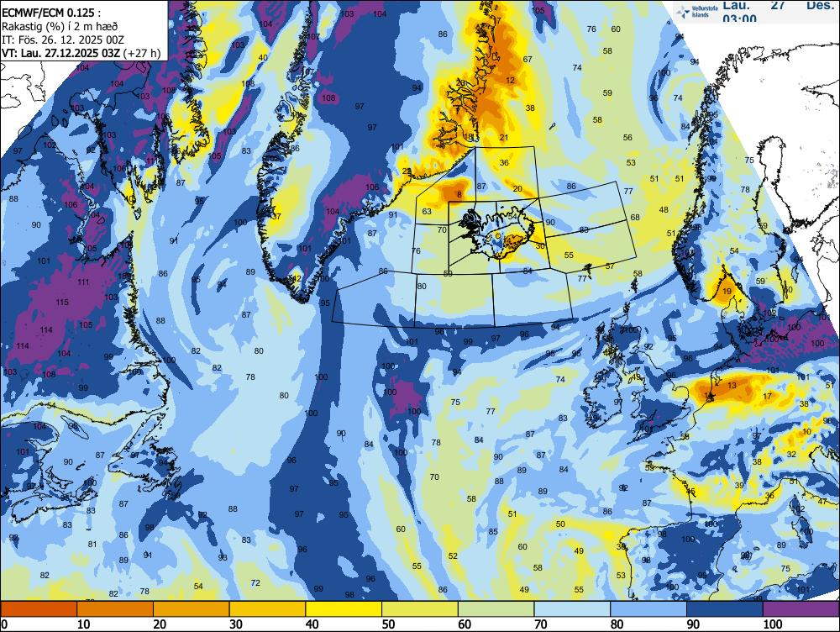
Task: Click the '48' value west of Norway
Action: pyautogui.click(x=664, y=209)
